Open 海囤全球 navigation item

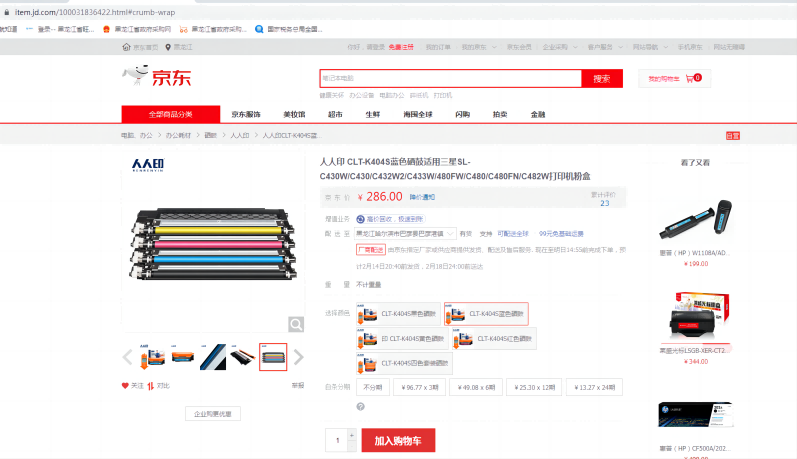tap(418, 114)
